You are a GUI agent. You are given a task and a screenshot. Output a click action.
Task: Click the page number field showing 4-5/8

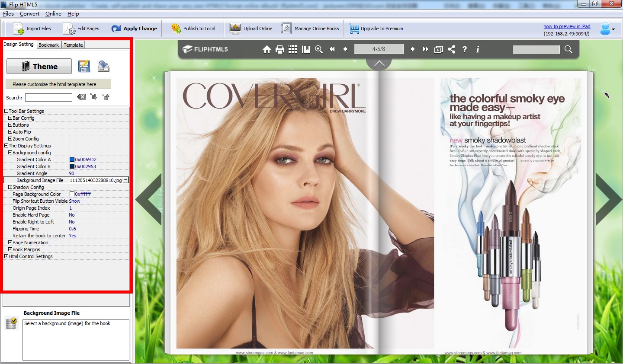click(379, 49)
